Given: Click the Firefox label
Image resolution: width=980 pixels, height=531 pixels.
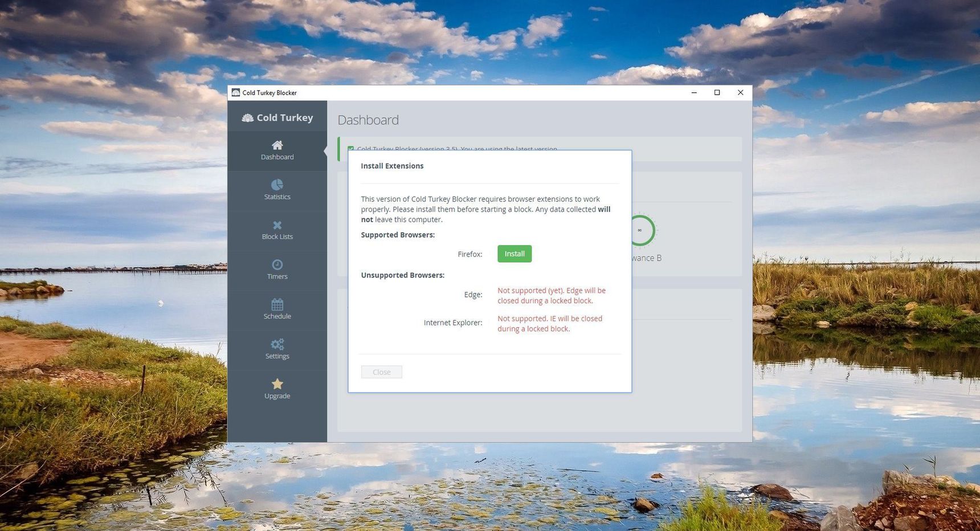Looking at the screenshot, I should click(470, 254).
